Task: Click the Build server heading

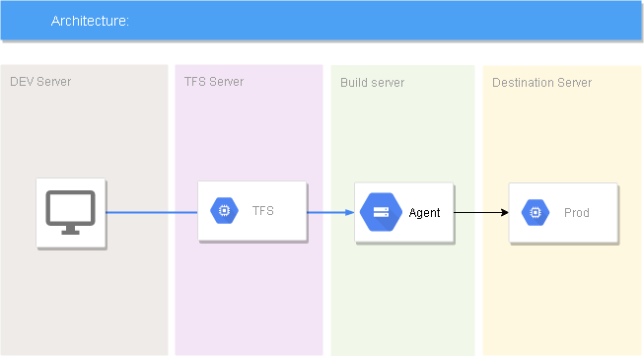Action: 373,83
